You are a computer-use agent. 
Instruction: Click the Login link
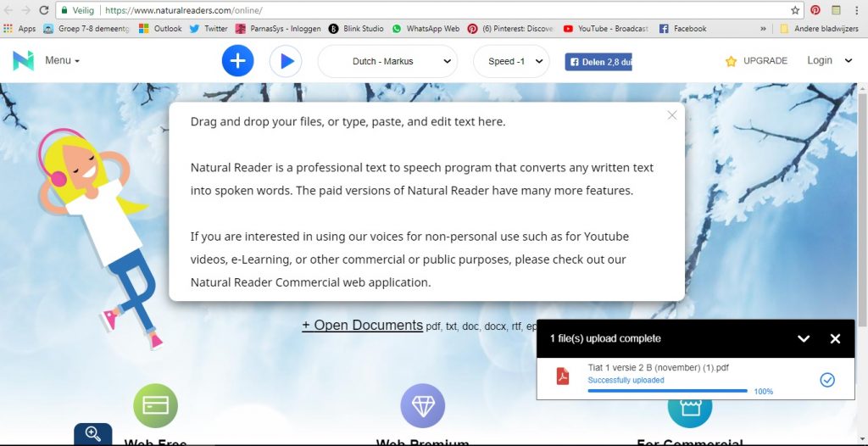click(820, 60)
